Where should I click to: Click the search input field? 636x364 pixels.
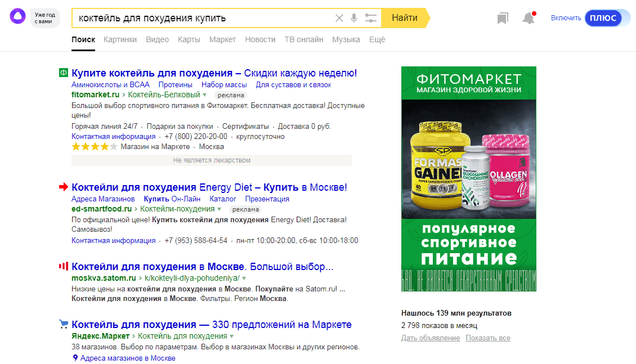[x=203, y=18]
